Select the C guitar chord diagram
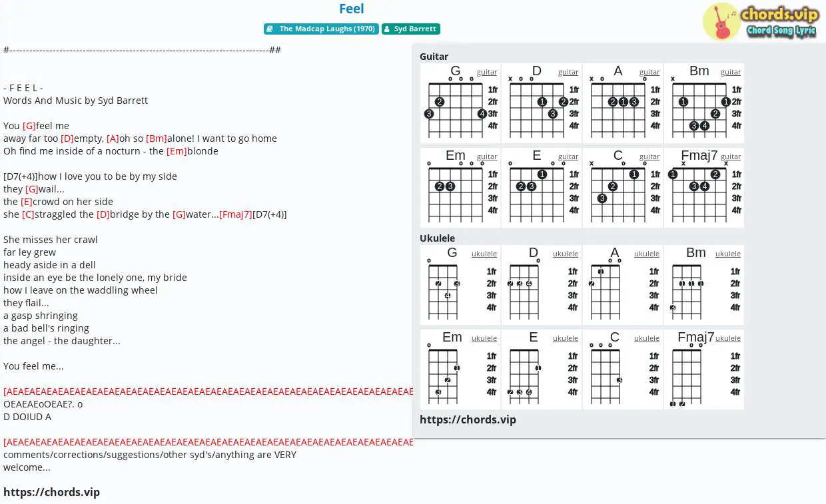This screenshot has height=504, width=826. point(623,188)
